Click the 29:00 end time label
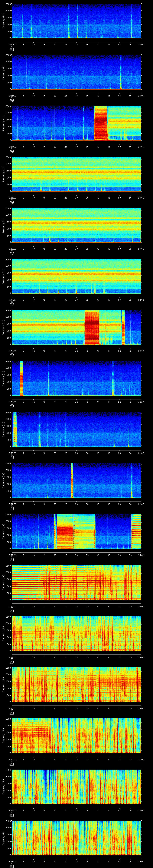The image size is (153, 868). [141, 351]
